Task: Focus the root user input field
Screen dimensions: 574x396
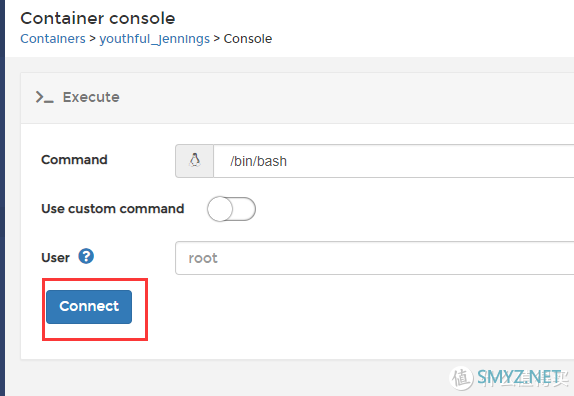Action: tap(374, 258)
